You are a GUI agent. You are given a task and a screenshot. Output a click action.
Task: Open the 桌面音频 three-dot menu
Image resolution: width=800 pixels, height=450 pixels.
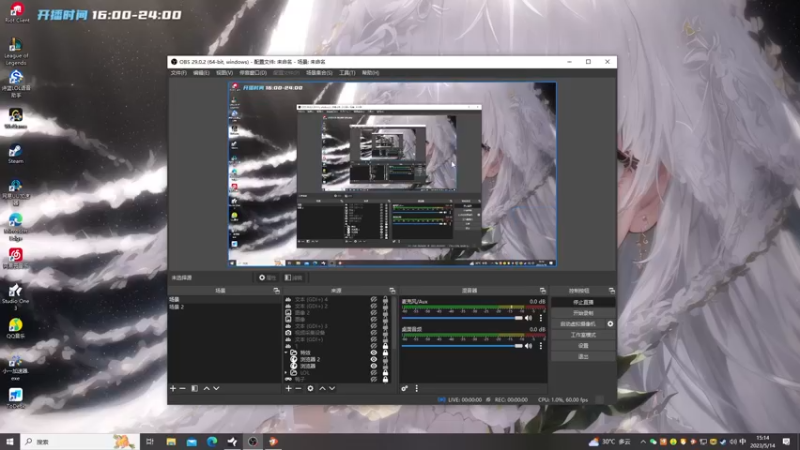[x=541, y=346]
